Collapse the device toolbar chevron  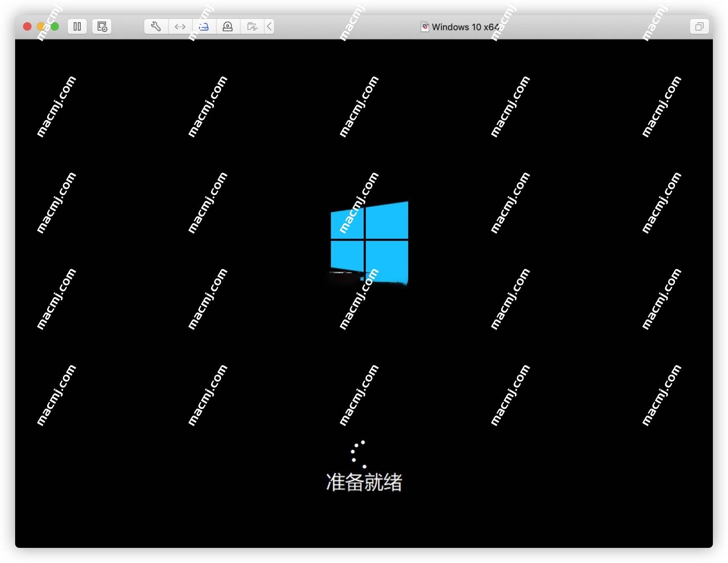pyautogui.click(x=269, y=26)
